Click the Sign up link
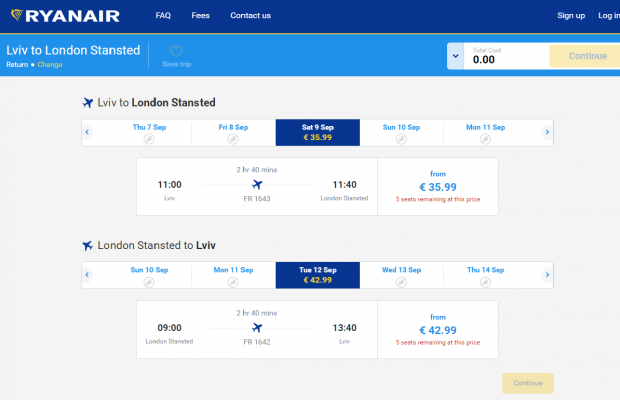 tap(571, 16)
